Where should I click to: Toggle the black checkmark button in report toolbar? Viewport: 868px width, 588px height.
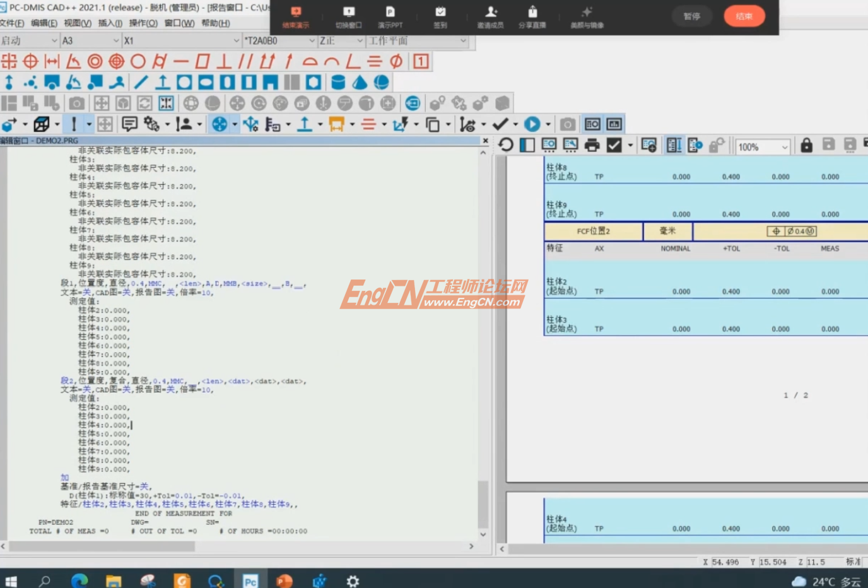click(614, 146)
